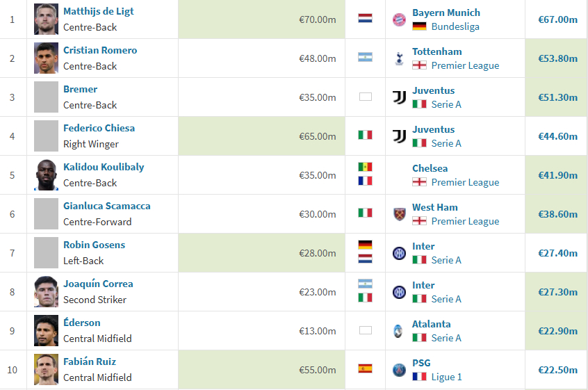
Task: Click the Netherlands flag for Matthijs de Ligt
Action: click(x=365, y=18)
